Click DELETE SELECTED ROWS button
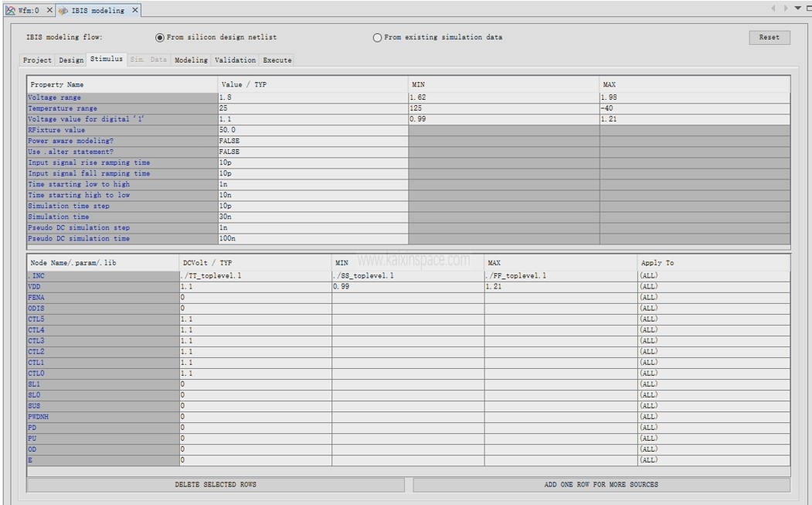Image resolution: width=812 pixels, height=505 pixels. coord(216,485)
